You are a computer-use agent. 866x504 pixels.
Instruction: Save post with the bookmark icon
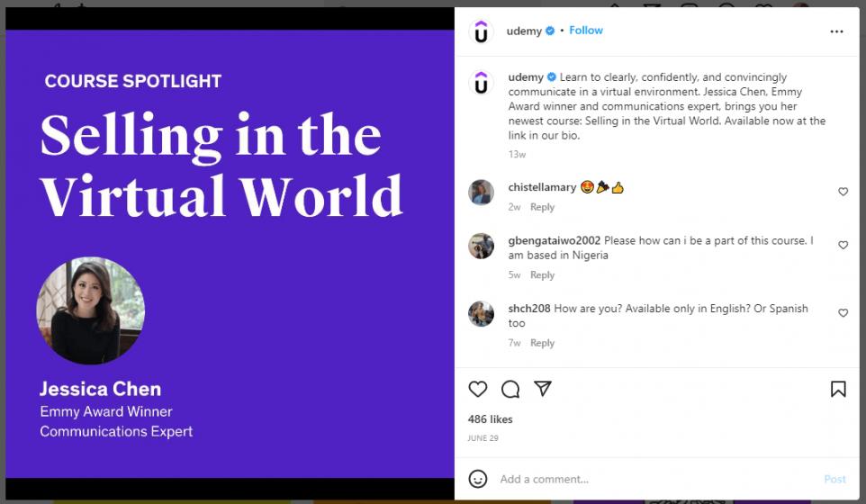[838, 389]
